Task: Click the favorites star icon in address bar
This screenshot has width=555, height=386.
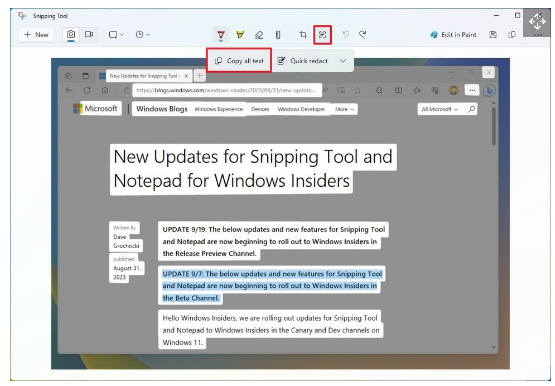Action: point(358,90)
